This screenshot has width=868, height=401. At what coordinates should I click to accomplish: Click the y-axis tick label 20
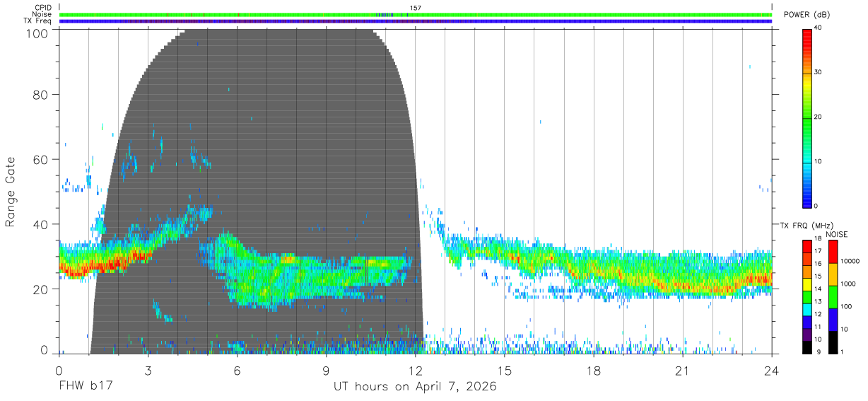tap(40, 289)
